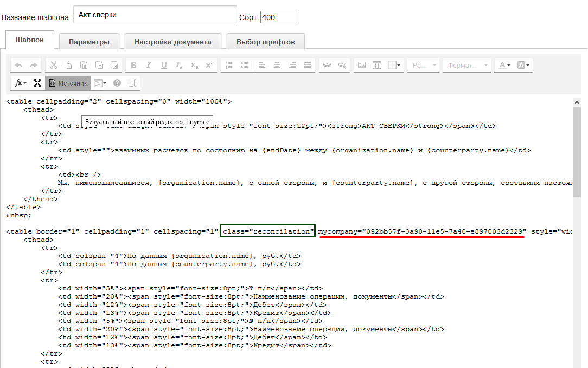Click the numbered list icon
588x368 pixels.
[x=228, y=65]
